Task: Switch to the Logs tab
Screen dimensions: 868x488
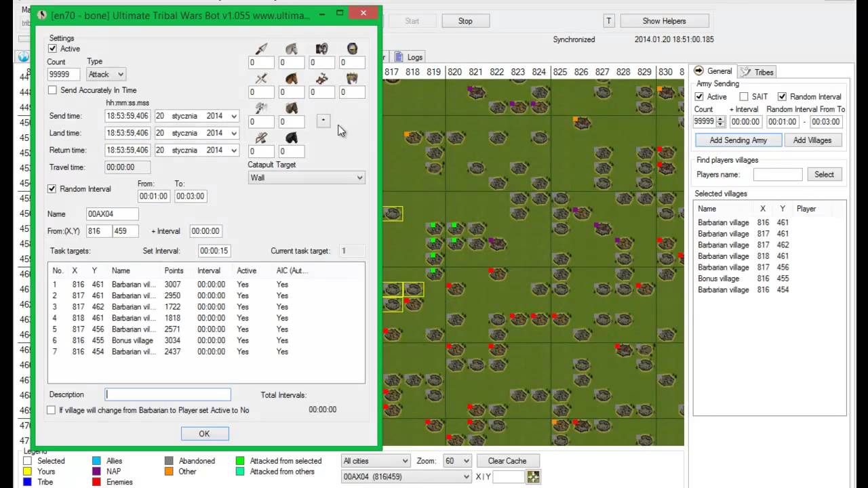Action: 409,58
